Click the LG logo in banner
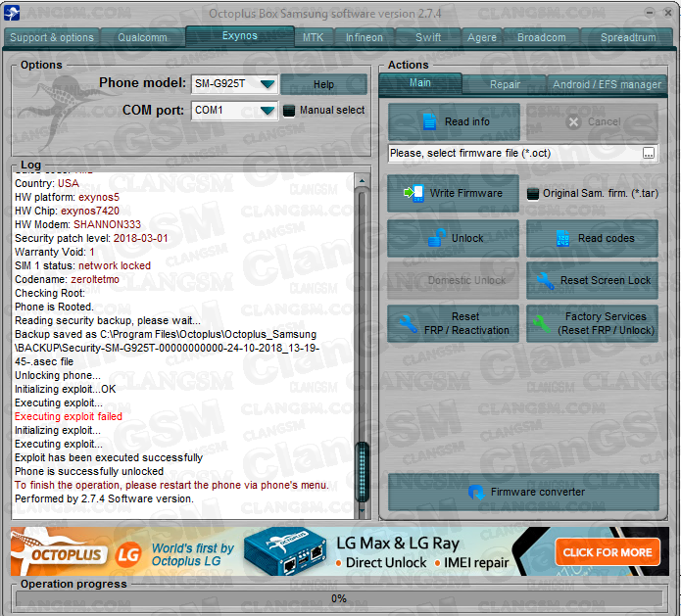The height and width of the screenshot is (616, 681). tap(128, 554)
